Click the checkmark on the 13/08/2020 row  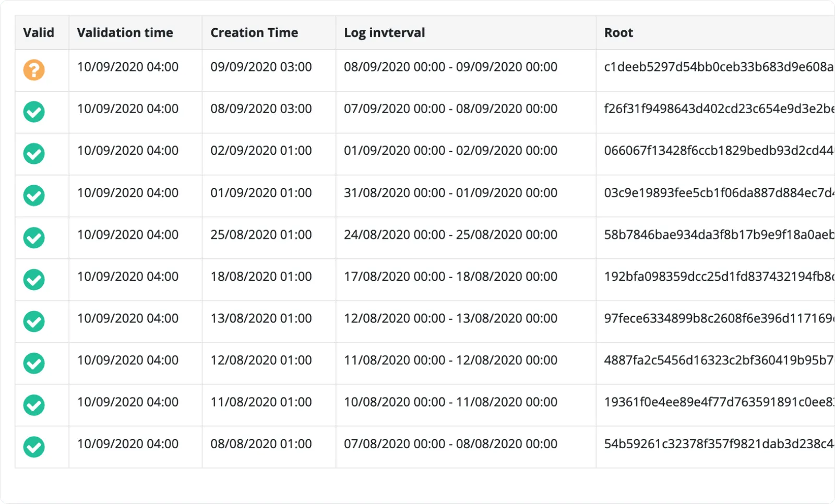pyautogui.click(x=33, y=321)
